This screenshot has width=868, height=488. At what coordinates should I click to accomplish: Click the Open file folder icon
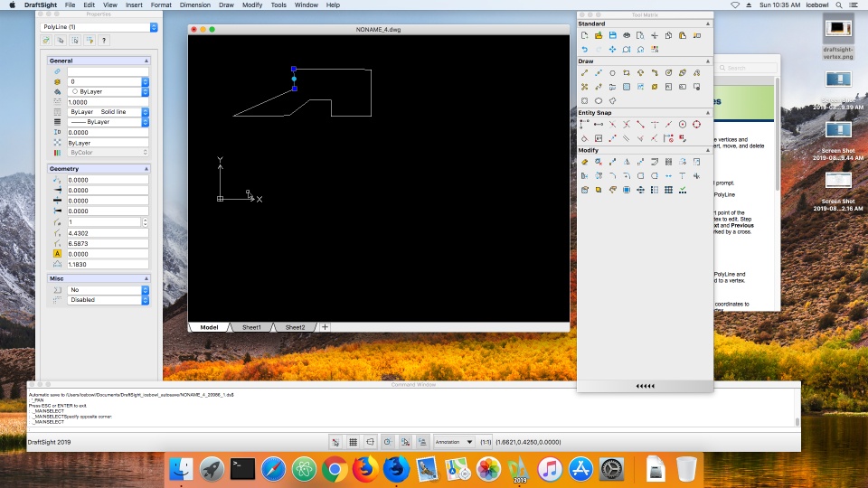coord(599,35)
